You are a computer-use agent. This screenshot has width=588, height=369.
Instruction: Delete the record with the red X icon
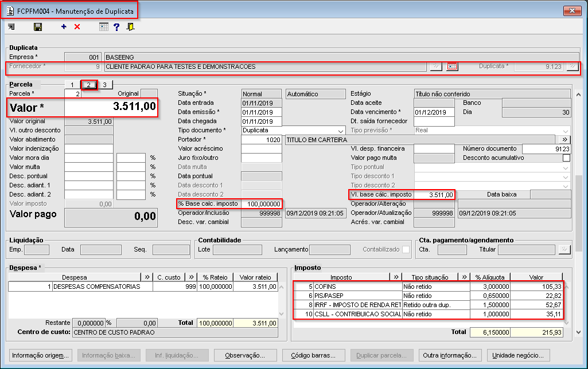click(77, 26)
